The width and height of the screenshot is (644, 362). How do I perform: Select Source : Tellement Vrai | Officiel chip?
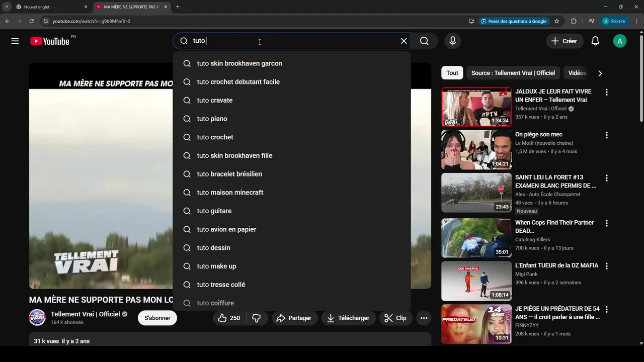(x=513, y=73)
